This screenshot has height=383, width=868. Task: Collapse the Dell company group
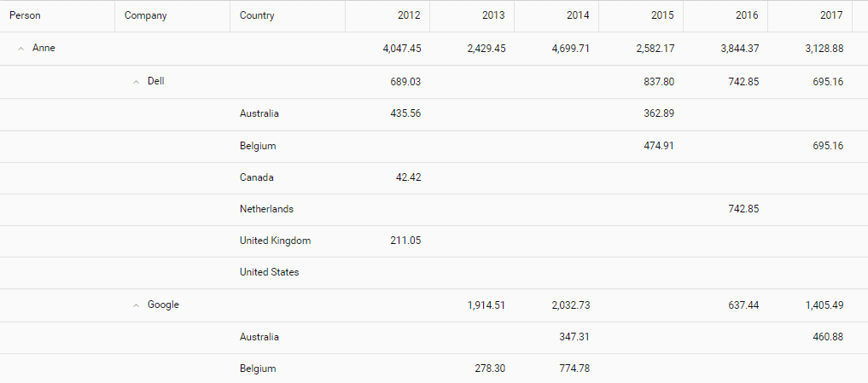[137, 82]
